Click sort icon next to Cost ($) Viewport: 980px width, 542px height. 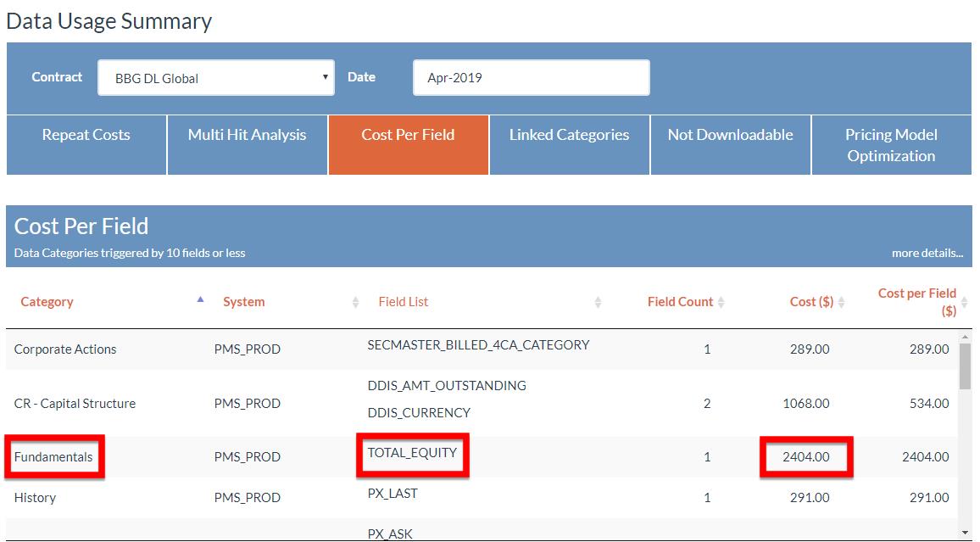point(842,302)
